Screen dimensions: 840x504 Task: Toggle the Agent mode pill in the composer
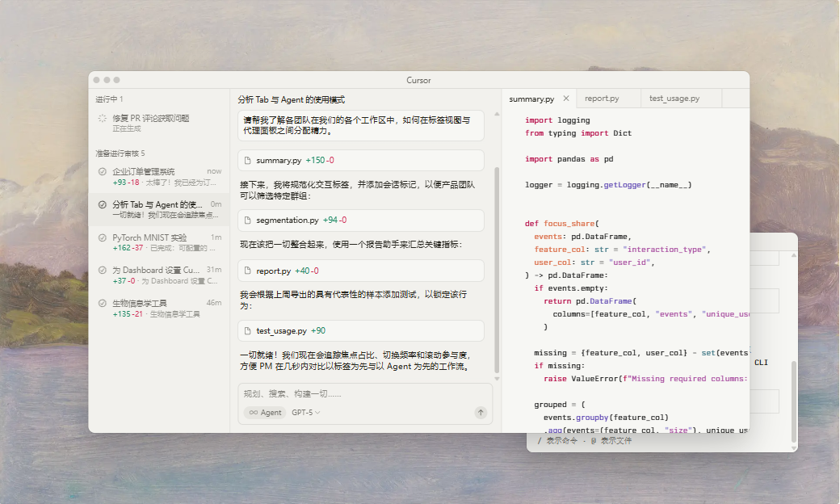click(x=265, y=412)
